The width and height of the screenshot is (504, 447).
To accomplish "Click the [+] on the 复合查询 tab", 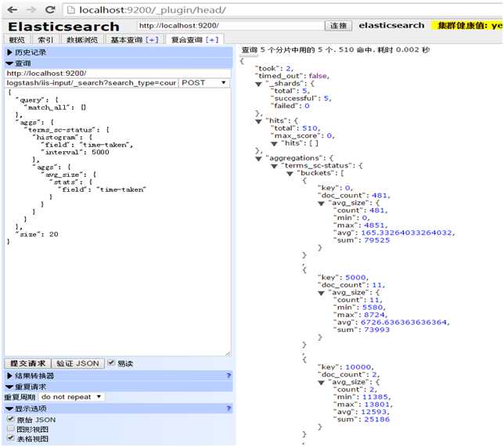I will point(212,40).
